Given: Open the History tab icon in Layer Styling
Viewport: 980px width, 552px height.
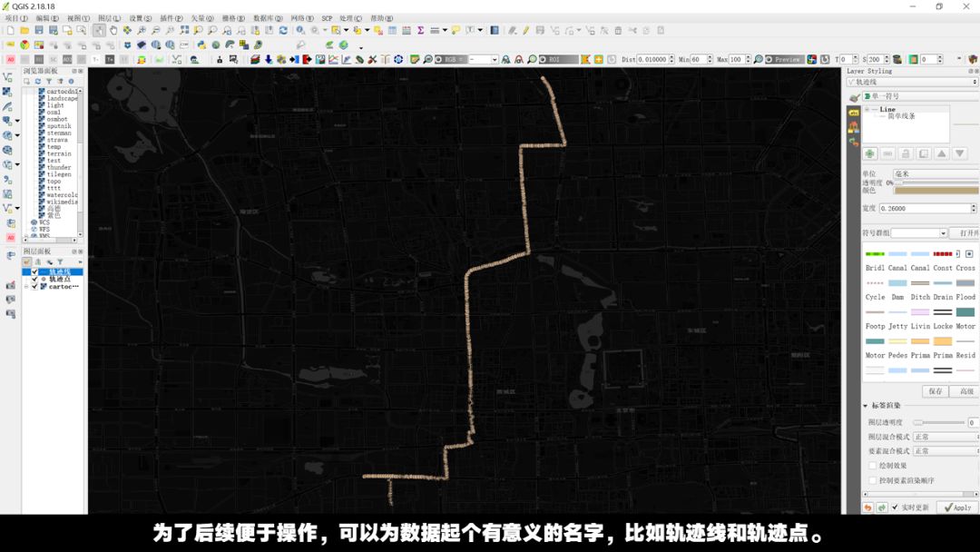Looking at the screenshot, I should coord(854,142).
